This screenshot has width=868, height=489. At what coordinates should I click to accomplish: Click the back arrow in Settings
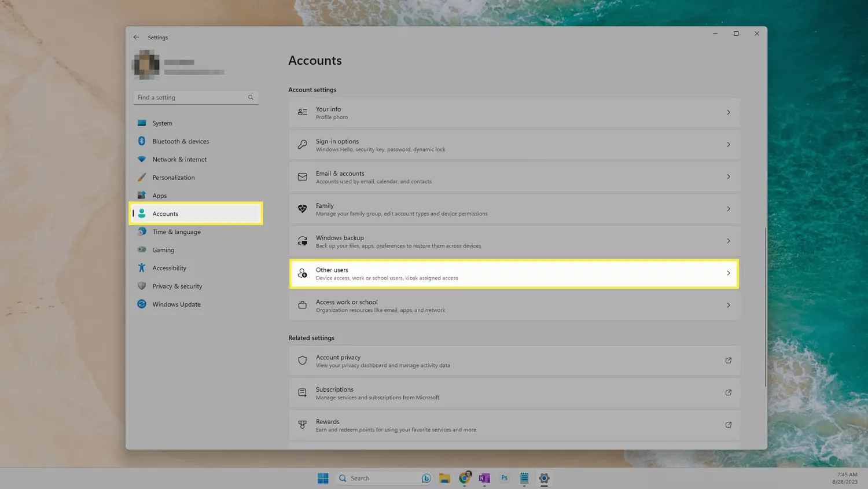[x=136, y=37]
